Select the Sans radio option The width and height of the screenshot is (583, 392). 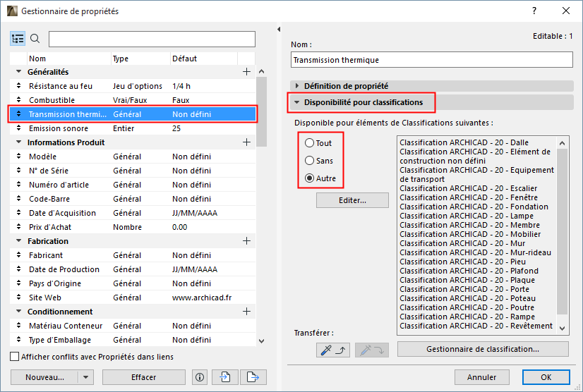point(309,161)
